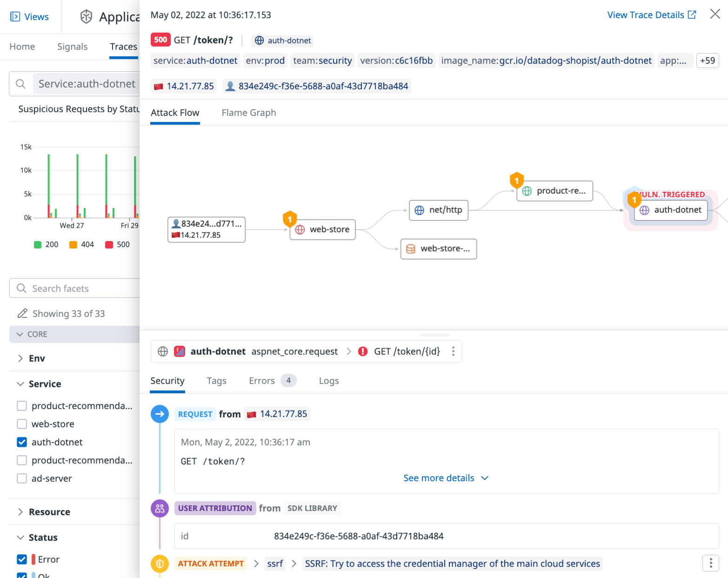This screenshot has height=578, width=728.
Task: Click the +59 tags button
Action: [x=707, y=60]
